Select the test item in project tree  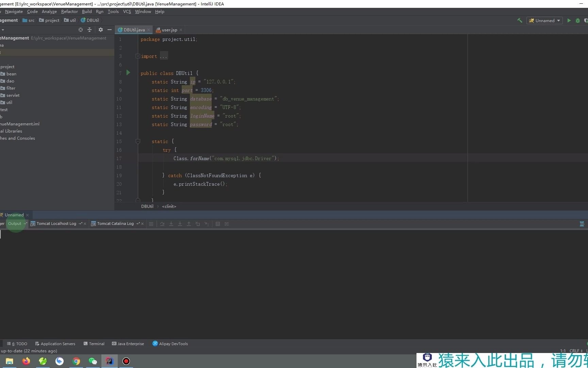[x=4, y=110]
